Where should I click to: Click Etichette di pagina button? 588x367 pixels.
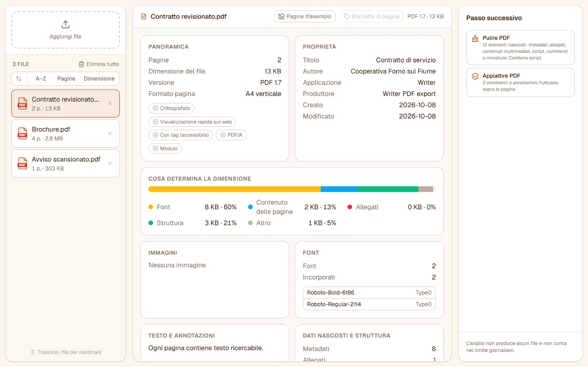[372, 16]
